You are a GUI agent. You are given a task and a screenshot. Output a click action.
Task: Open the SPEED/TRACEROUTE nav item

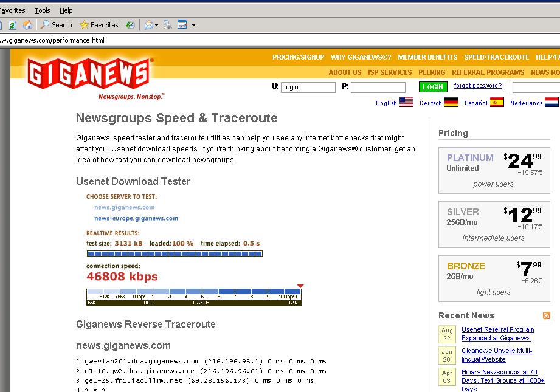click(x=496, y=57)
